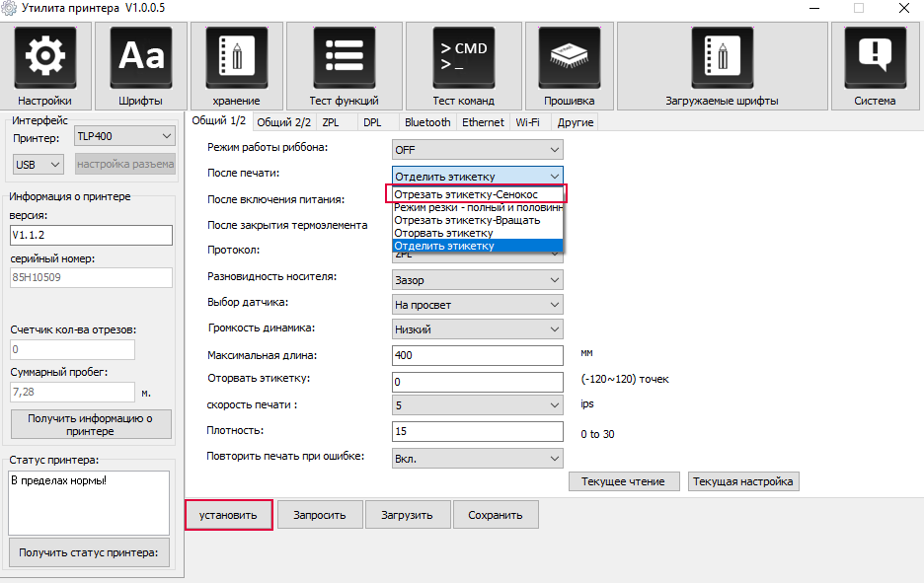The width and height of the screenshot is (924, 583).
Task: Switch to the Общий 2/2 tab
Action: coord(283,122)
